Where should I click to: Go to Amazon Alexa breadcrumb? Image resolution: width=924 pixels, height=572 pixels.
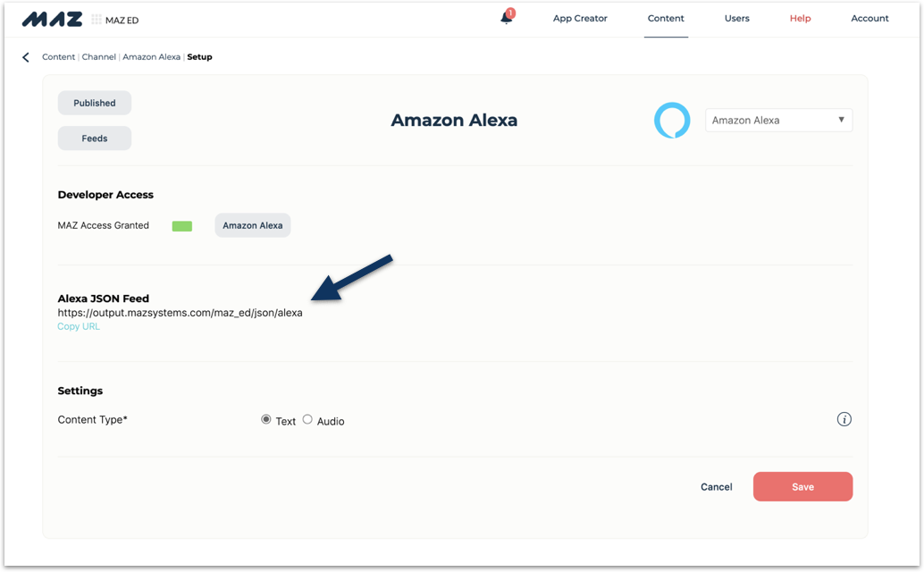pos(151,57)
